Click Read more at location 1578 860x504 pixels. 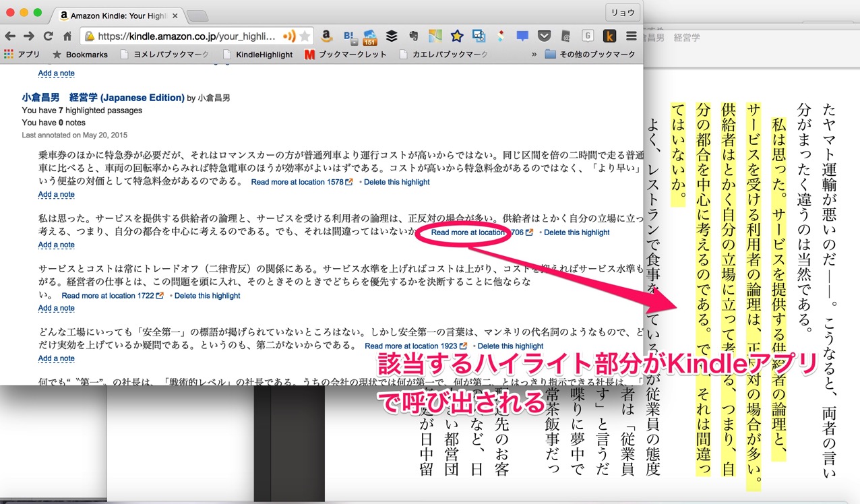click(x=297, y=182)
